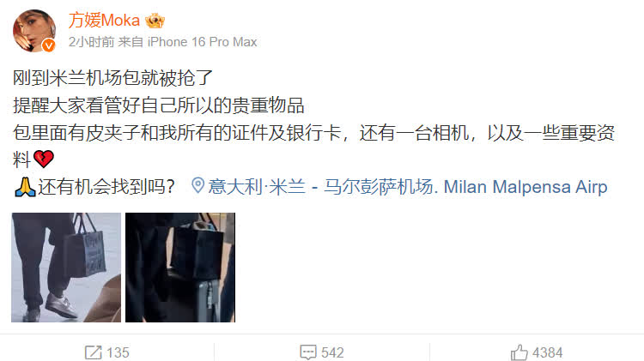Click the comment bubble icon
The height and width of the screenshot is (361, 644).
point(308,352)
